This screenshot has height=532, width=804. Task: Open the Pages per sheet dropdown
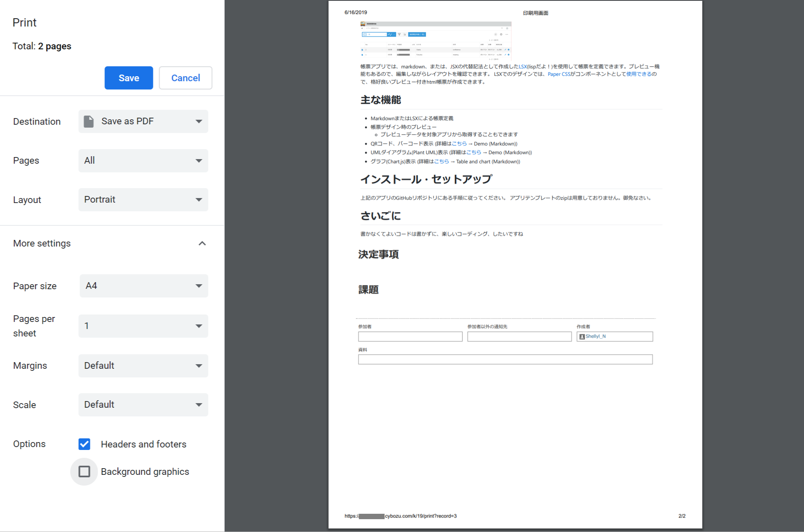[x=143, y=326]
